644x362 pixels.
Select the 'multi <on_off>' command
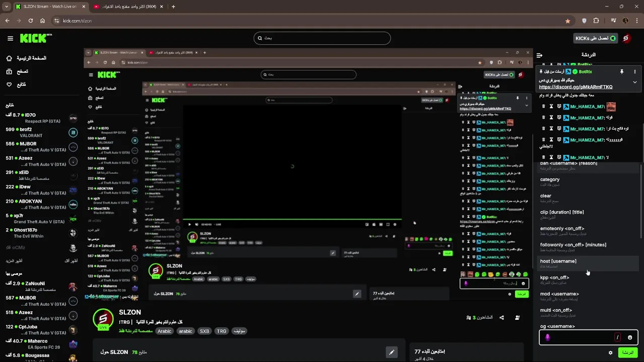(587, 313)
